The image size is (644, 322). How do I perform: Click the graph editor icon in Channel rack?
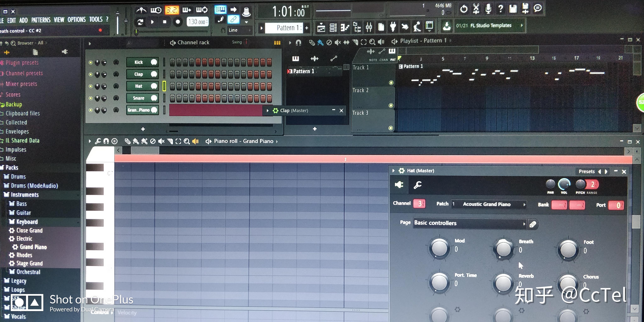277,43
